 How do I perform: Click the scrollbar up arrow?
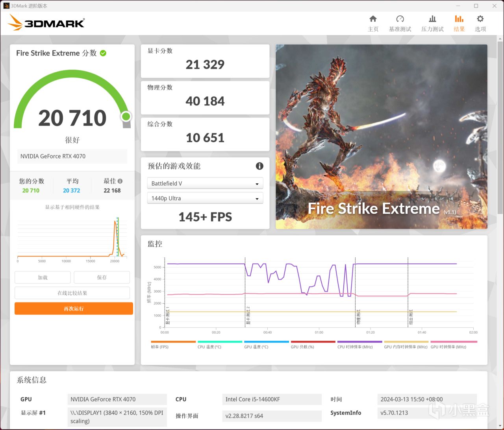(x=500, y=39)
